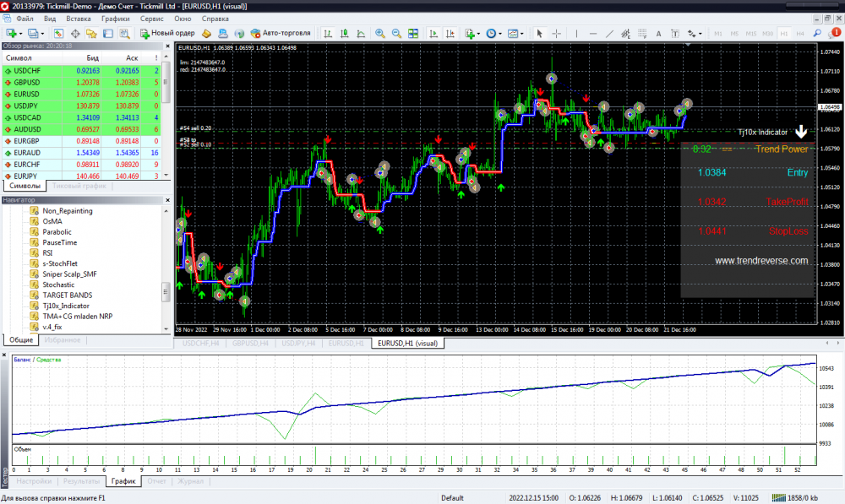This screenshot has height=504, width=845.
Task: Toggle the Market Watch window icon
Action: [58, 34]
